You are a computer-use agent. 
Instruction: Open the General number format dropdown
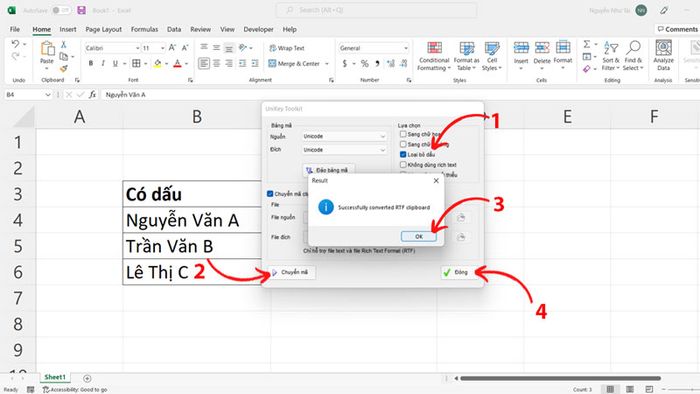(406, 48)
